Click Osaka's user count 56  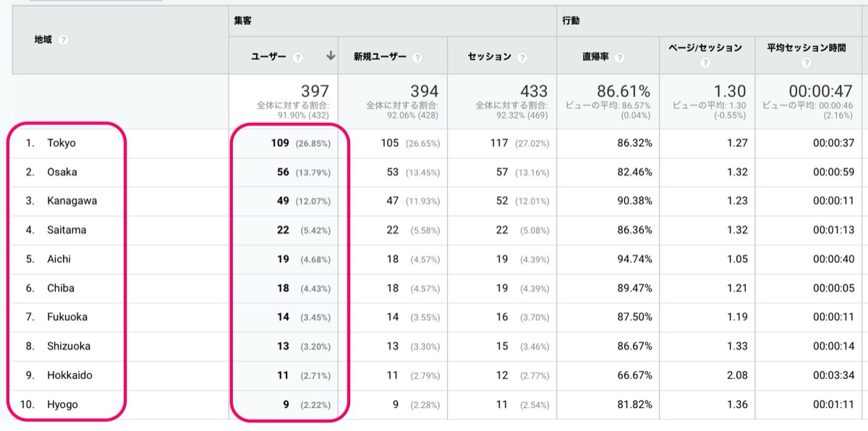pos(283,172)
